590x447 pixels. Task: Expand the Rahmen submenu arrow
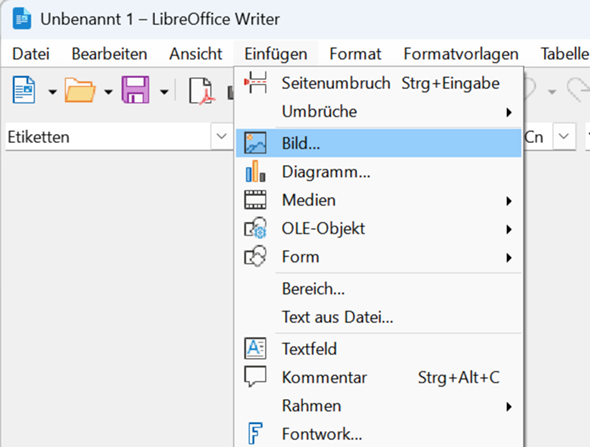pos(509,407)
